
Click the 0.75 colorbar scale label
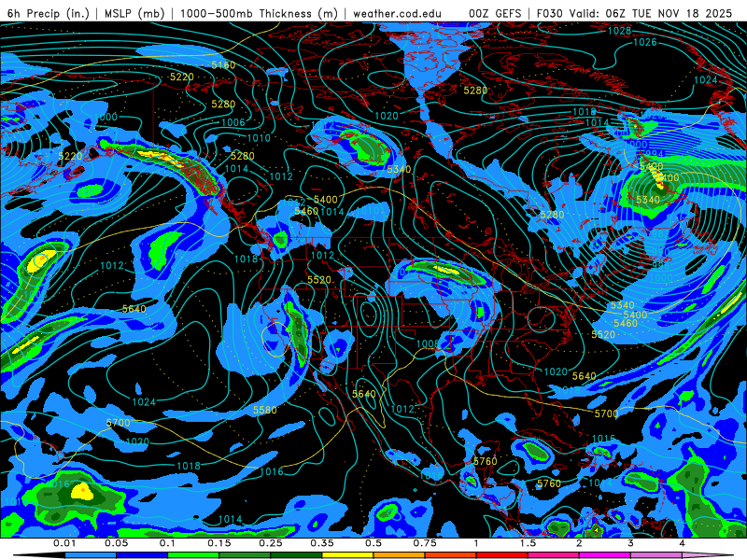[425, 543]
